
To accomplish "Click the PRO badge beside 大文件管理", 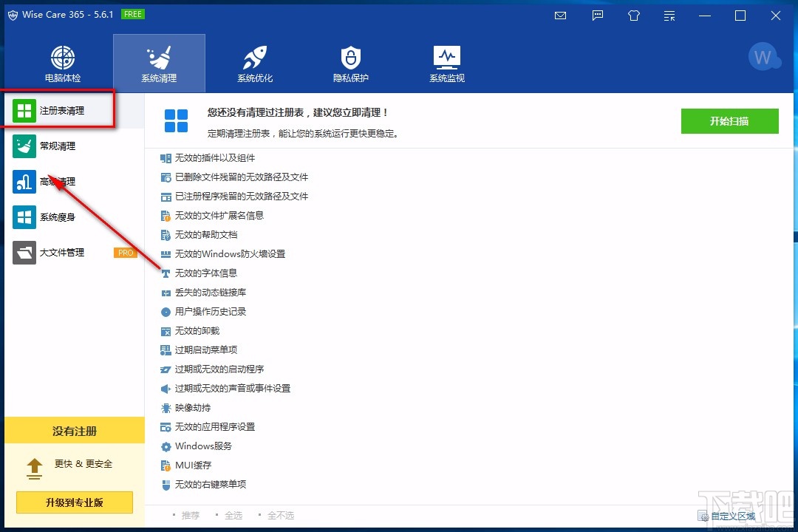I will (125, 253).
